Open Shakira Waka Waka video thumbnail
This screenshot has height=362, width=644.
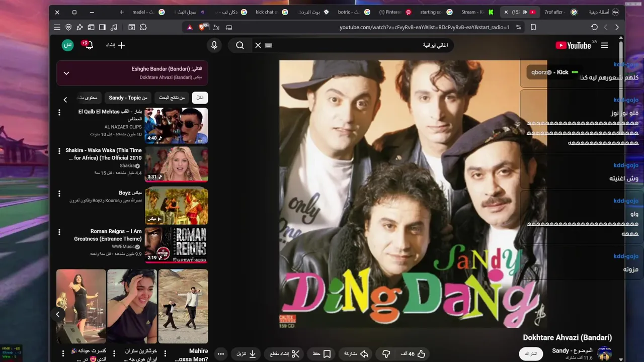click(176, 164)
